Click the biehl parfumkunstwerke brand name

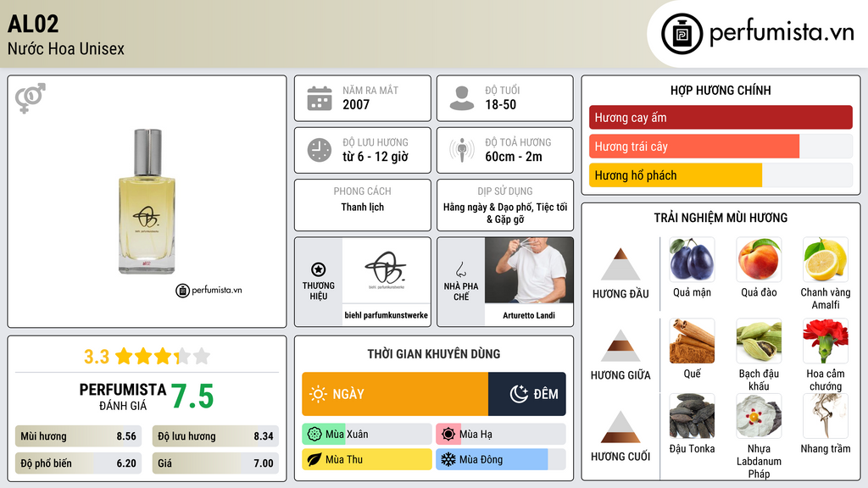pos(387,315)
